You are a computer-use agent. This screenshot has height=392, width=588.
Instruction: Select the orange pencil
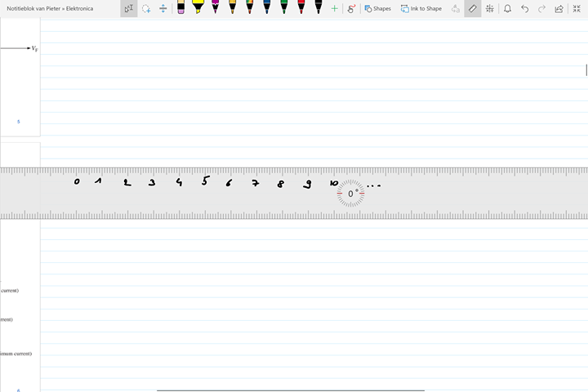233,7
